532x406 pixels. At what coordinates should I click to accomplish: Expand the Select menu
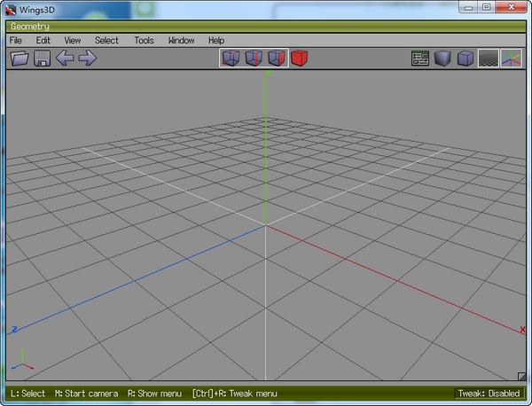click(106, 40)
